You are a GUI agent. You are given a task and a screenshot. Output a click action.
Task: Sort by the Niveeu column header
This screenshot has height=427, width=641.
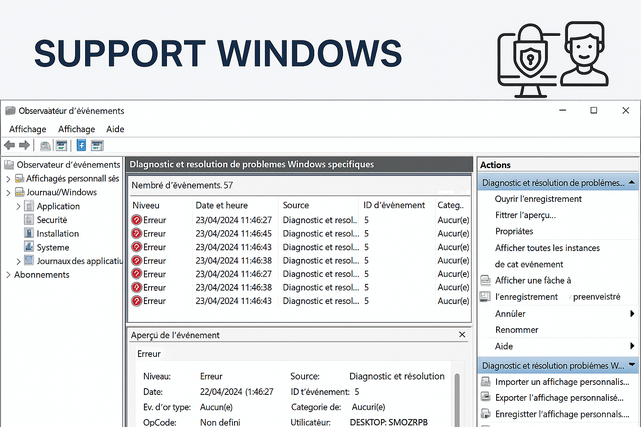click(x=146, y=205)
